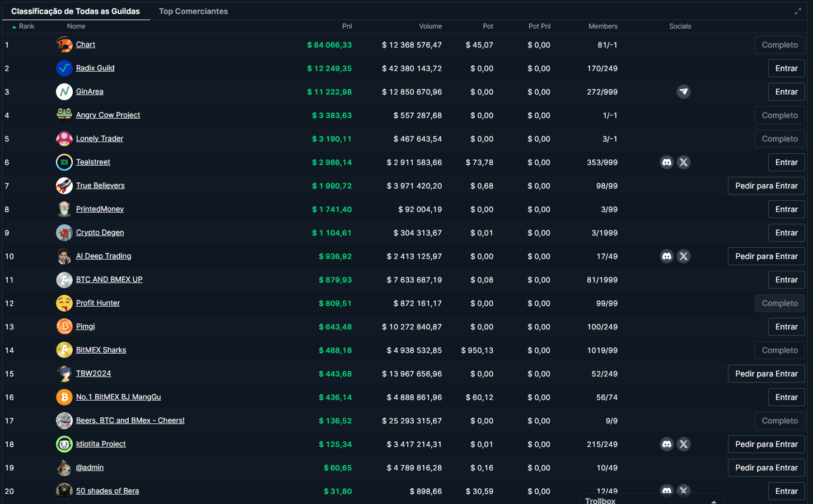Screen dimensions: 813x504
Task: Click Entrar for BTC AND BMEX UP
Action: (787, 280)
